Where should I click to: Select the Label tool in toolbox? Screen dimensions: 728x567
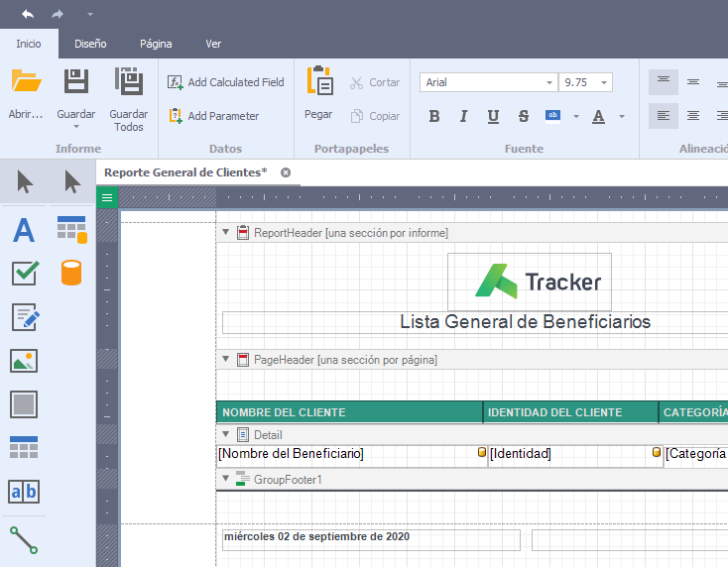click(x=24, y=230)
